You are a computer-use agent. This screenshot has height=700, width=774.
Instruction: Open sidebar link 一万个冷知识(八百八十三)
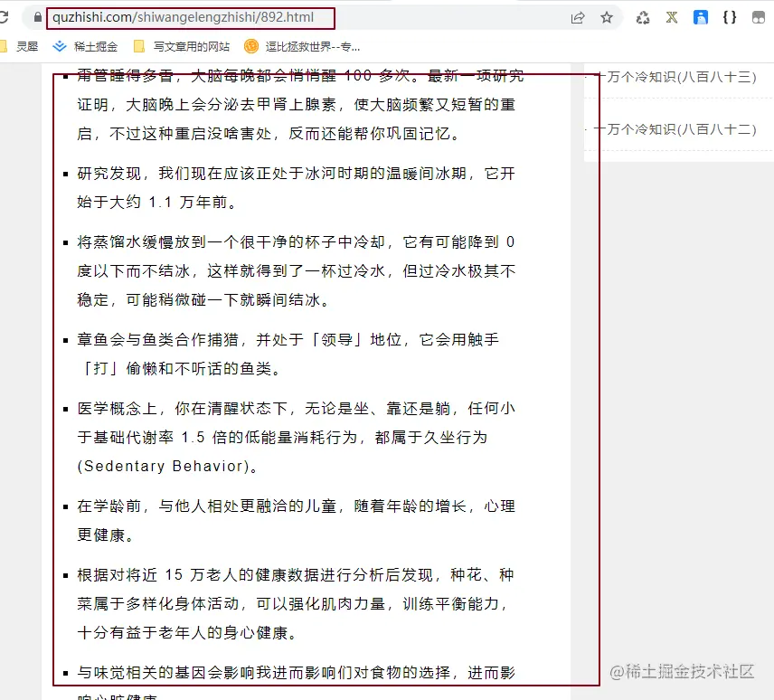pos(675,77)
